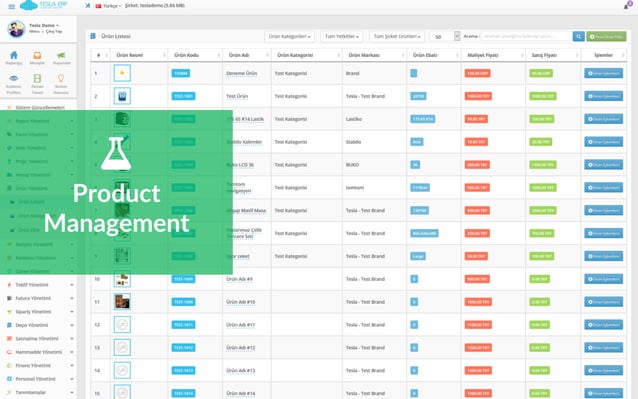
Task: Open the Tüm Şirket Ürünleri dropdown
Action: click(x=397, y=36)
